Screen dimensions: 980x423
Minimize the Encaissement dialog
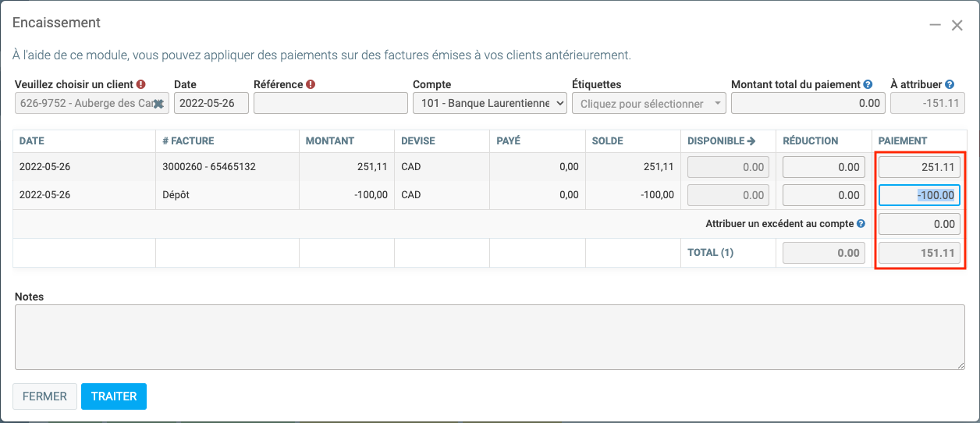[935, 25]
